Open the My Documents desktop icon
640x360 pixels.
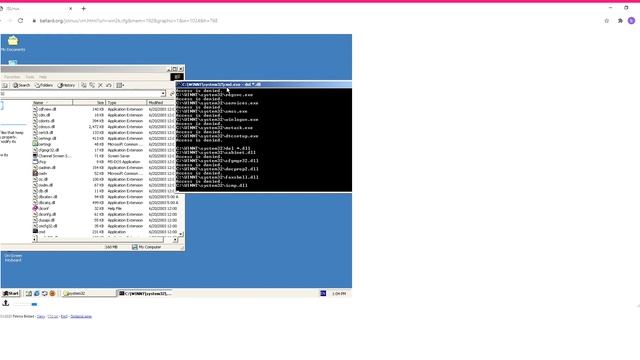pos(13,44)
